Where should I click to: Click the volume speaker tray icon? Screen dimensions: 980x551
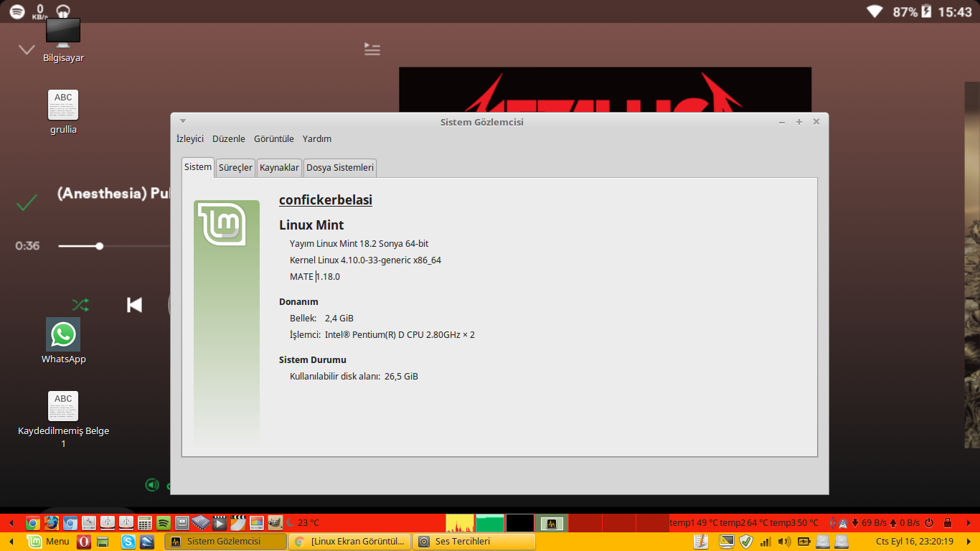click(x=784, y=542)
